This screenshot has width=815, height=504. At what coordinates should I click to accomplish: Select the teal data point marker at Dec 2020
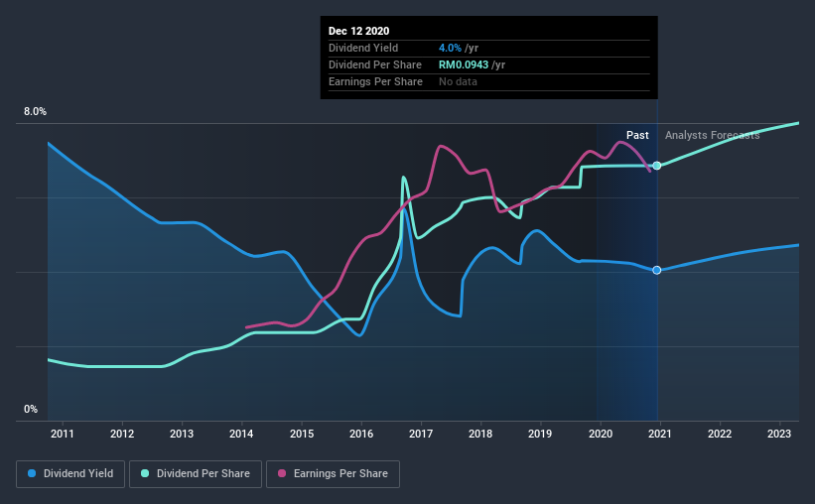pyautogui.click(x=657, y=166)
